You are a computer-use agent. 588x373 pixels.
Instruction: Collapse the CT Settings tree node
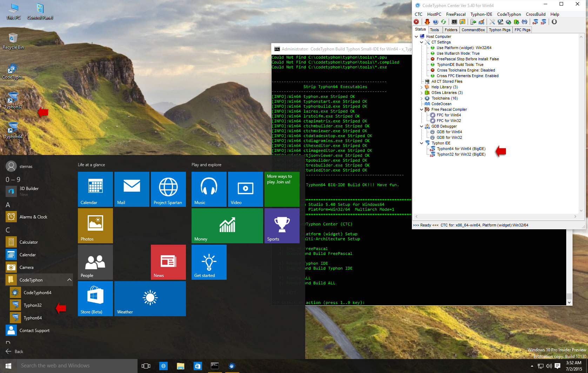pyautogui.click(x=422, y=42)
